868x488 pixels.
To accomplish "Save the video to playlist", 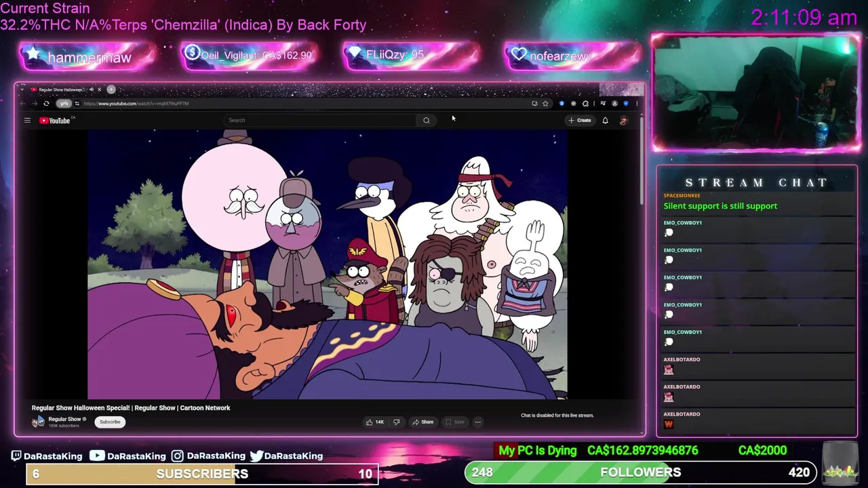I will point(454,422).
